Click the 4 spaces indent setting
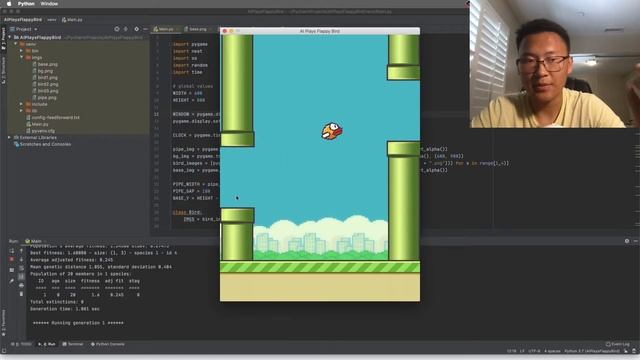640x360 pixels. point(552,351)
